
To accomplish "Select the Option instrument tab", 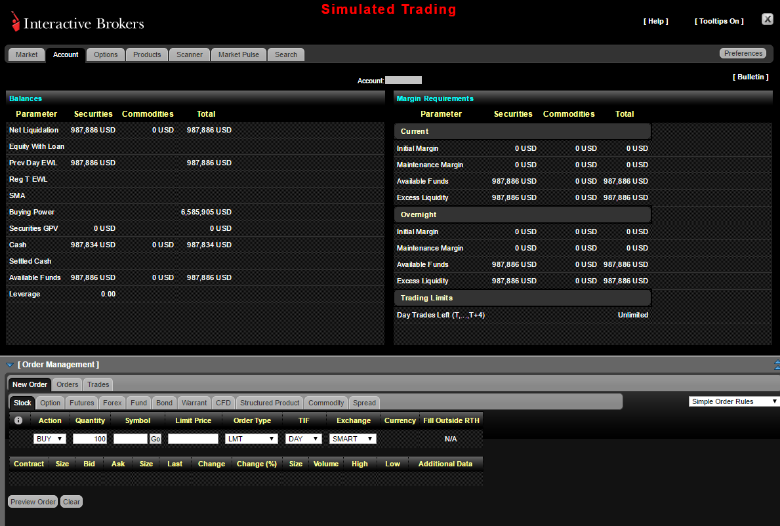I will (50, 403).
